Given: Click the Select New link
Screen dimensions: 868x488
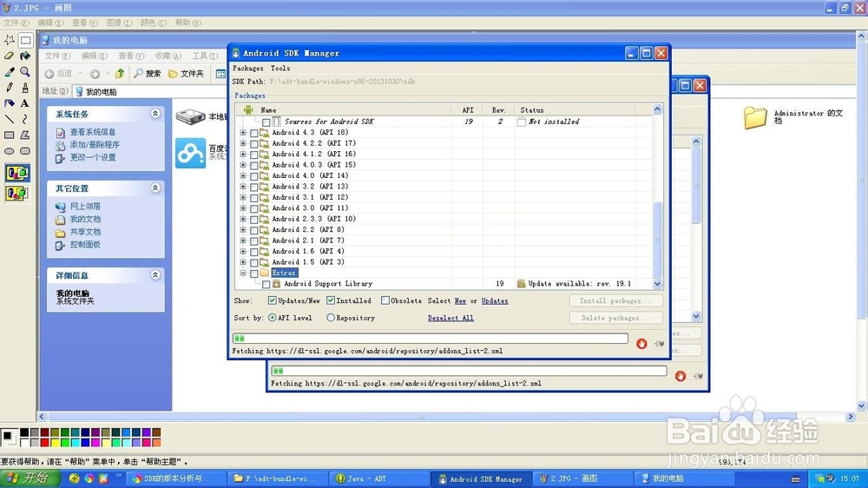Looking at the screenshot, I should coord(461,300).
